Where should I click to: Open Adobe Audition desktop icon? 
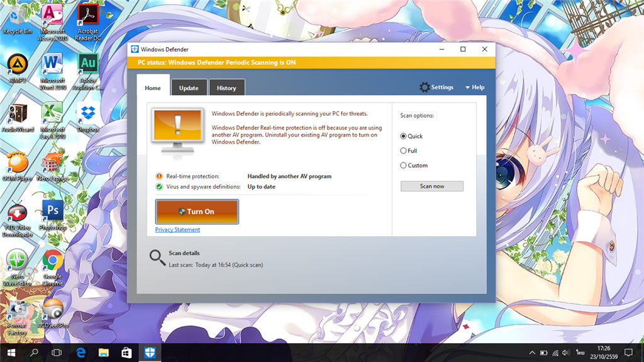(x=88, y=72)
